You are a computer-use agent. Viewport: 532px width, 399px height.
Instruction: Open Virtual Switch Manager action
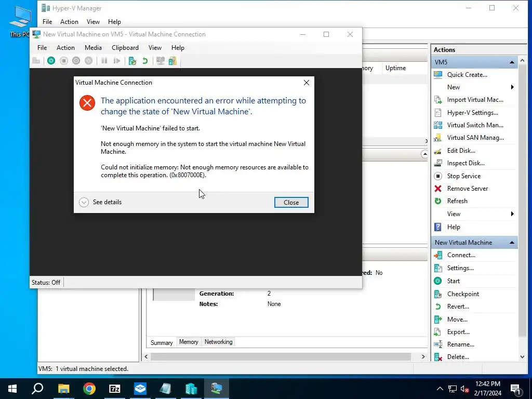point(475,125)
